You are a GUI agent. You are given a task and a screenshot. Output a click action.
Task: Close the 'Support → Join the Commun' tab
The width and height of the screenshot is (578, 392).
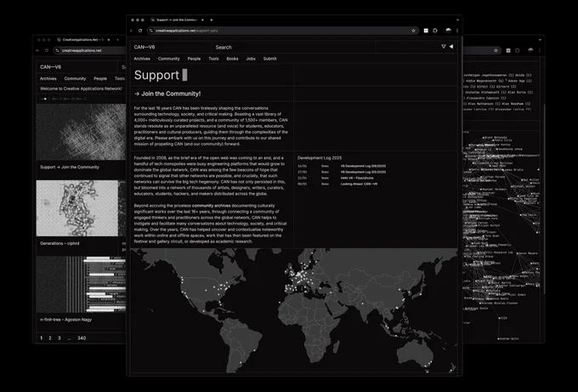[202, 20]
